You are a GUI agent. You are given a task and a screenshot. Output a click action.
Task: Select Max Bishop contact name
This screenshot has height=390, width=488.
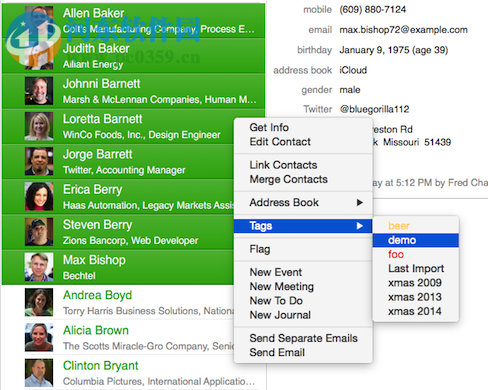[94, 260]
